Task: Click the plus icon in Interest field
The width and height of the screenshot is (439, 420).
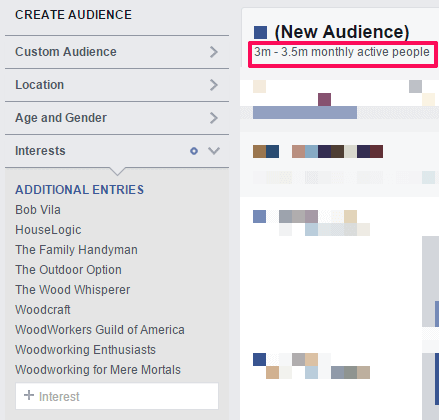Action: point(29,395)
